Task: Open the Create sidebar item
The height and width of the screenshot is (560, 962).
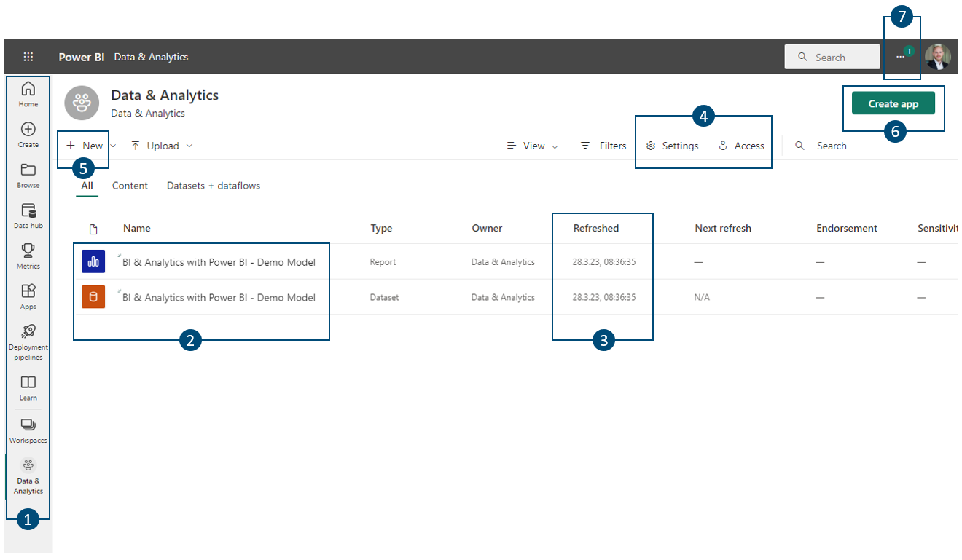Action: click(28, 135)
